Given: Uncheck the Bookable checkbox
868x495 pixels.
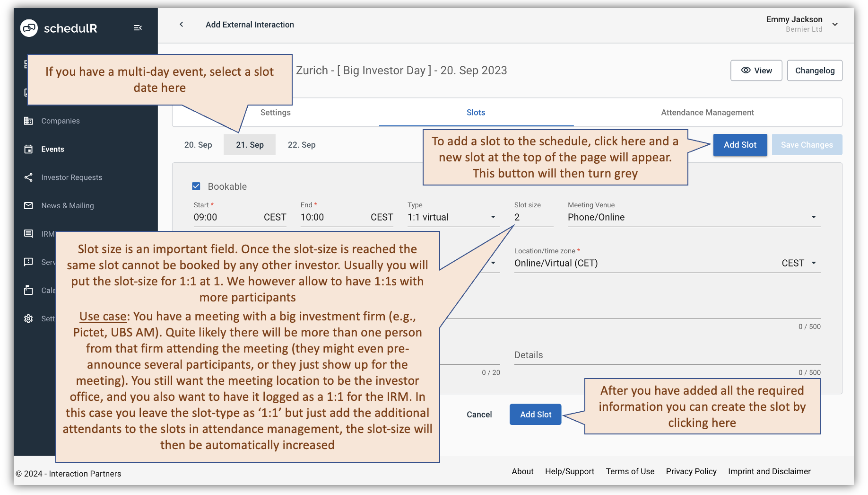Looking at the screenshot, I should (x=196, y=186).
